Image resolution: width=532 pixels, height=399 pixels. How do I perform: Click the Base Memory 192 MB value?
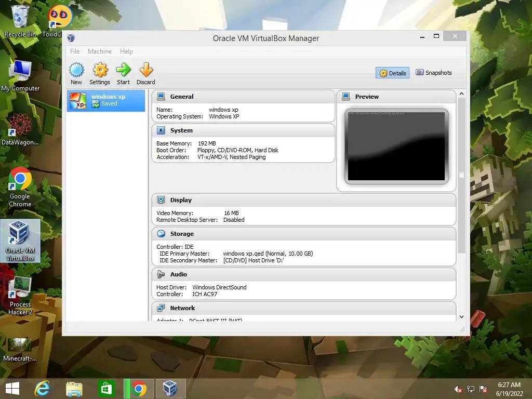tap(207, 143)
